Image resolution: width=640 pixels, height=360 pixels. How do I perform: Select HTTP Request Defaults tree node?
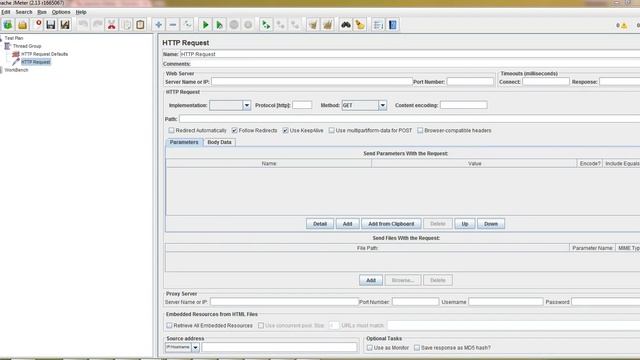[x=44, y=54]
